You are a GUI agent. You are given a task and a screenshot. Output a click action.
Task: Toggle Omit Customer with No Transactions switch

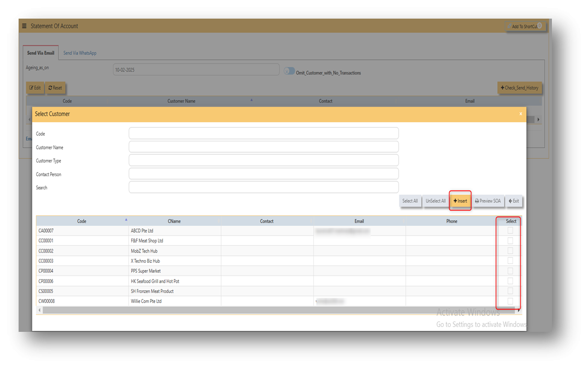[x=289, y=71]
